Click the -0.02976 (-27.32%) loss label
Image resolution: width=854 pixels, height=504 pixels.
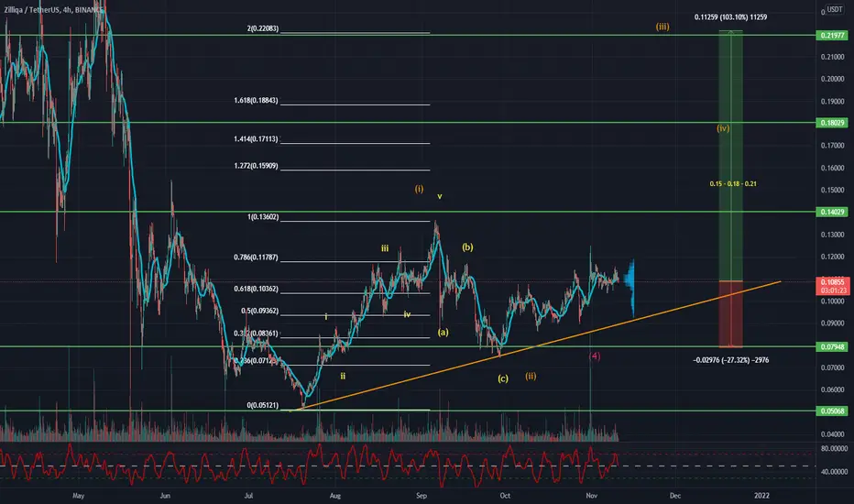pos(731,360)
